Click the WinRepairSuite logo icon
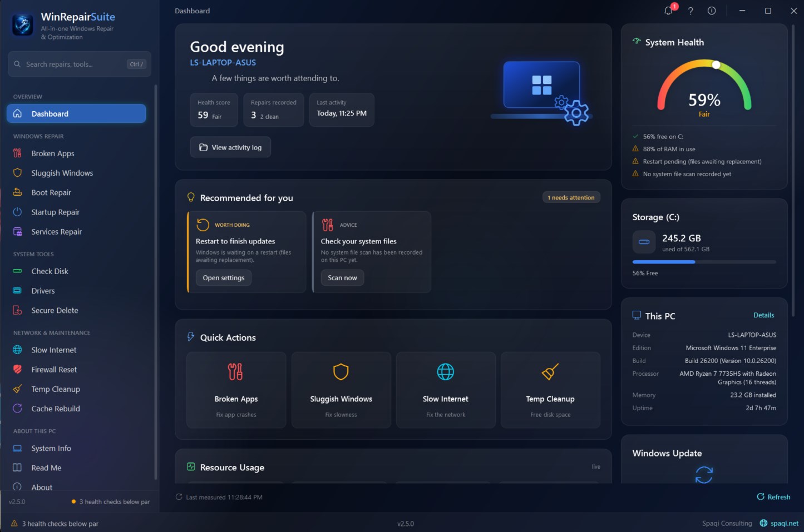The image size is (804, 532). pyautogui.click(x=23, y=24)
